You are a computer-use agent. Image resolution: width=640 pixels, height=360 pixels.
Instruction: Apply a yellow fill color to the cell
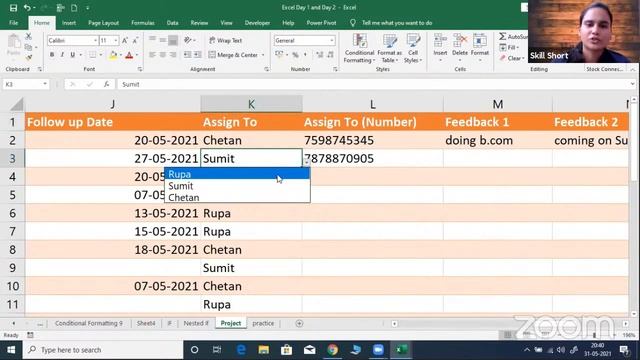point(113,55)
